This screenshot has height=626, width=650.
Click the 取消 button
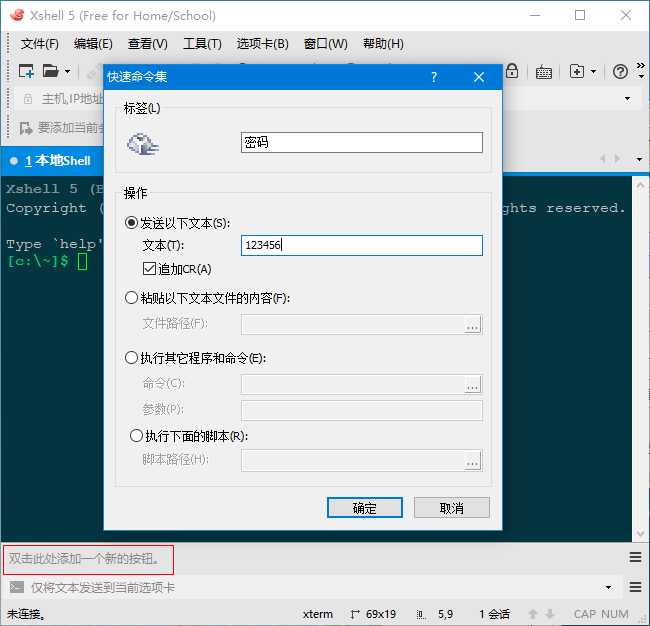coord(451,508)
